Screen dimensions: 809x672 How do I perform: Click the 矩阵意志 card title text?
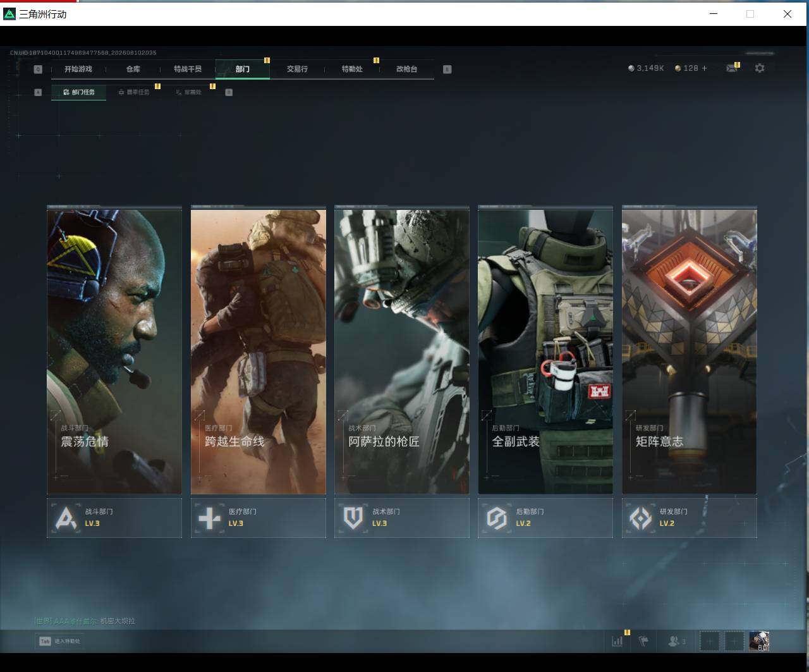(x=659, y=441)
